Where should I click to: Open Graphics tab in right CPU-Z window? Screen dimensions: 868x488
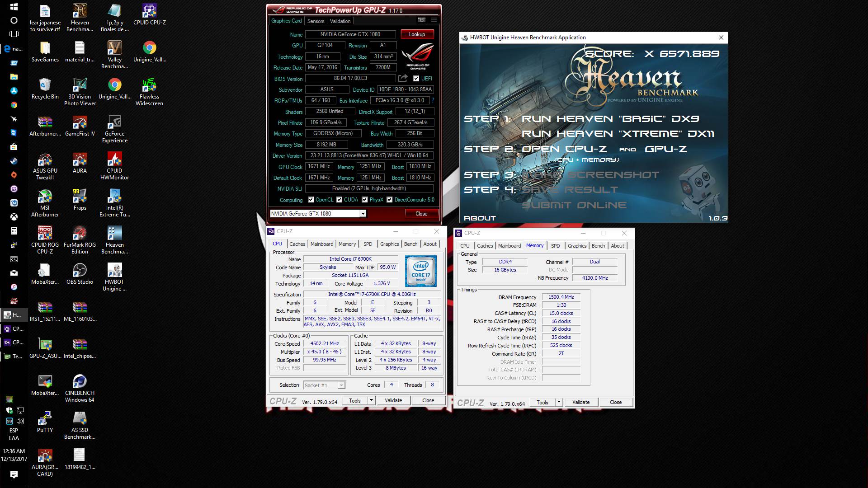(x=577, y=246)
